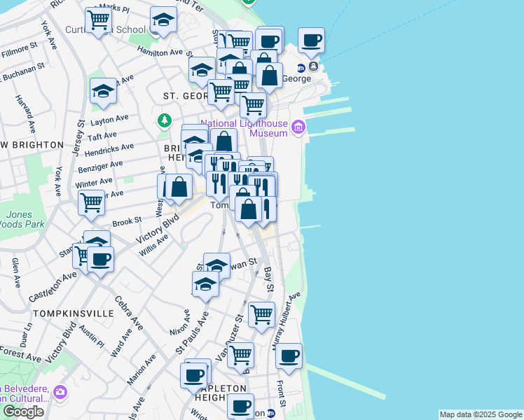The height and width of the screenshot is (420, 524).
Task: Open the Google logo link
Action: pos(24,412)
